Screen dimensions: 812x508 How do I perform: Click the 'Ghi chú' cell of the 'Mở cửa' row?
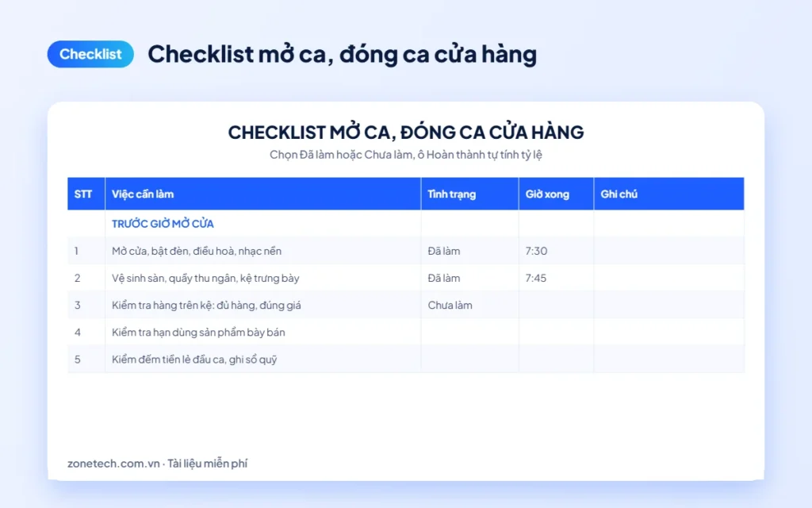pos(669,251)
